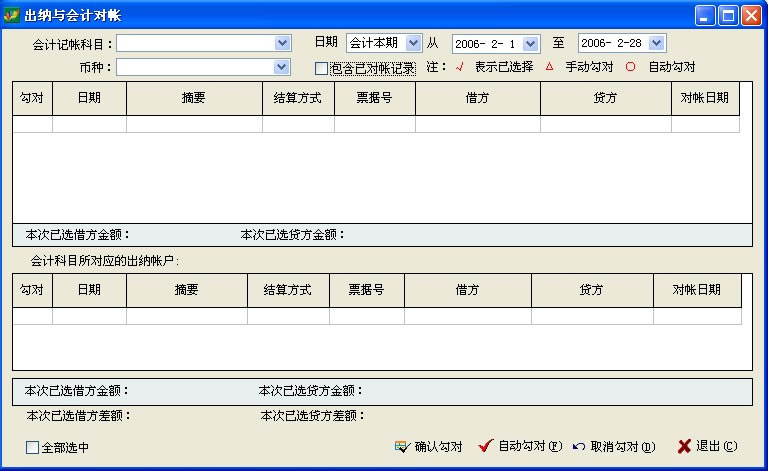Click the 退出 red X icon

click(684, 447)
